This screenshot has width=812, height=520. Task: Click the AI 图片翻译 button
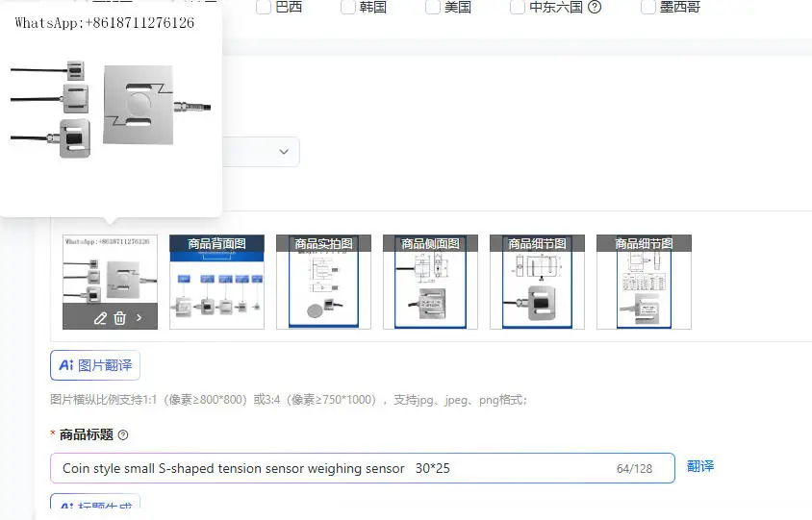coord(95,365)
